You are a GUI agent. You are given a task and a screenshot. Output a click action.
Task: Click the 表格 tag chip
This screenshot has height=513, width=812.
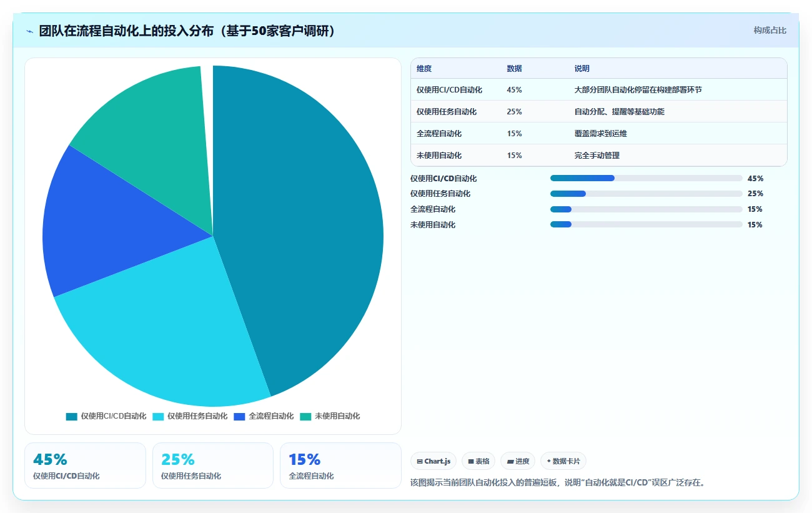click(x=478, y=461)
